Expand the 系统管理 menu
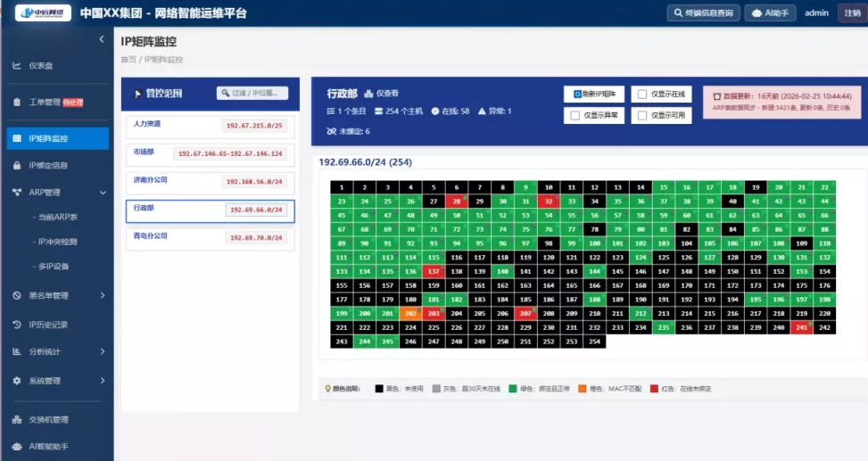The width and height of the screenshot is (868, 461). point(102,381)
